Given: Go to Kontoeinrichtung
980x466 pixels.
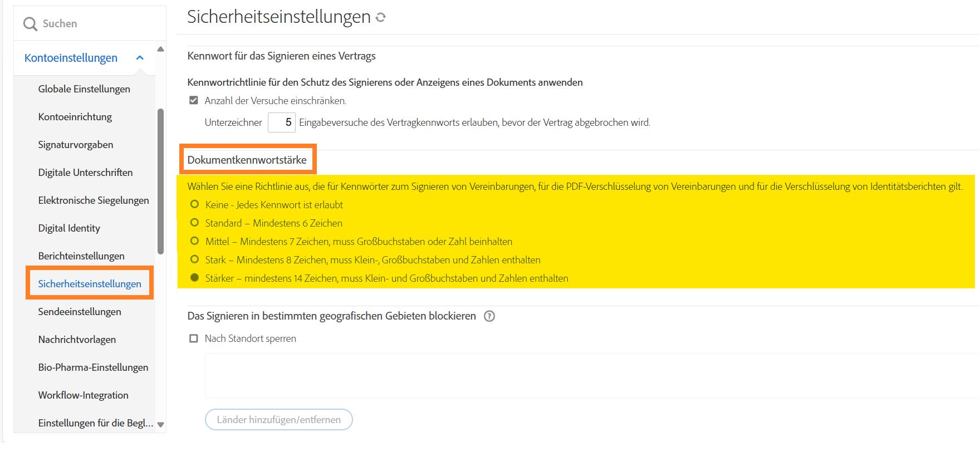Looking at the screenshot, I should (x=75, y=117).
